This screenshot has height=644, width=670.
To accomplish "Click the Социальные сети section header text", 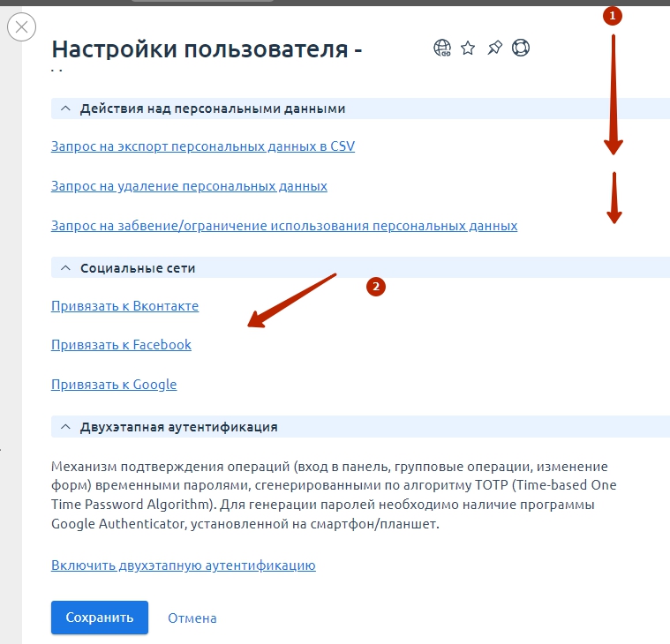I will coord(138,268).
